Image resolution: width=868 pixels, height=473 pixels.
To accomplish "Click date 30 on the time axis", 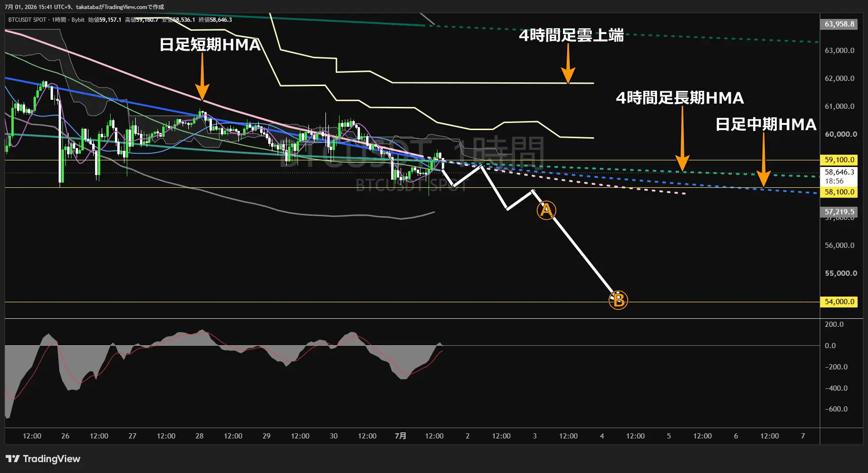I will (334, 436).
